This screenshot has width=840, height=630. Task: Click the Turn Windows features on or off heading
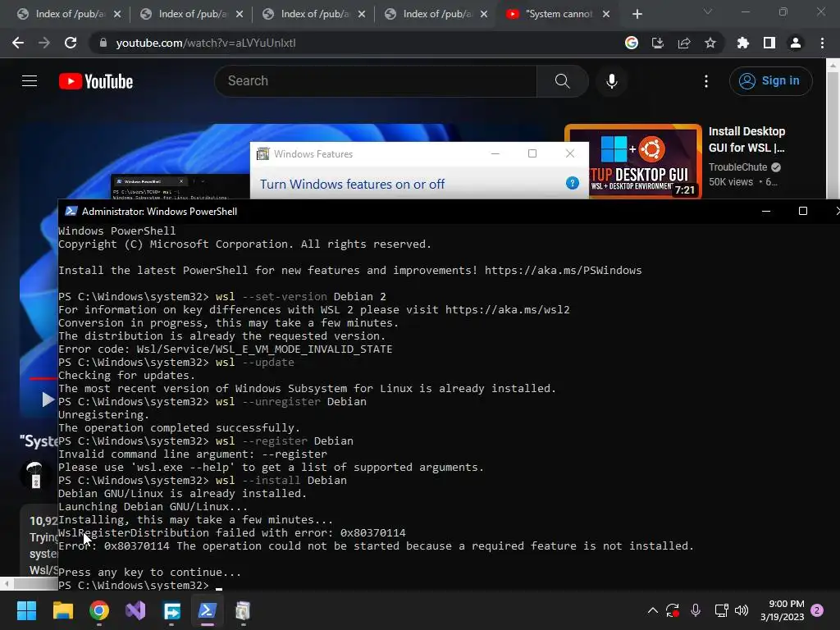352,185
